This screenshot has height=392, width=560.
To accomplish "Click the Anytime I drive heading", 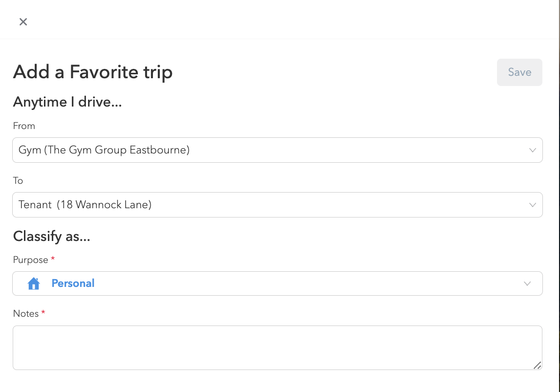I will pyautogui.click(x=67, y=102).
